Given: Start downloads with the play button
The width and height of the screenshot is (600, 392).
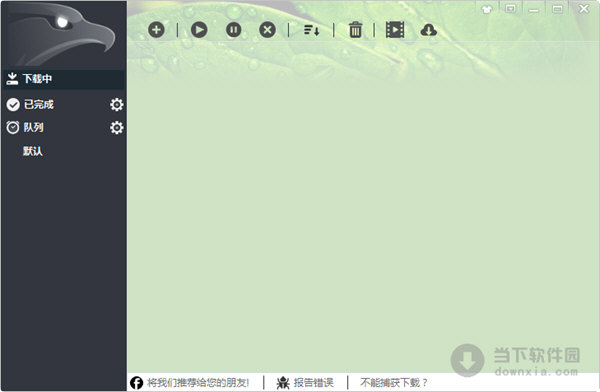Looking at the screenshot, I should pos(199,30).
